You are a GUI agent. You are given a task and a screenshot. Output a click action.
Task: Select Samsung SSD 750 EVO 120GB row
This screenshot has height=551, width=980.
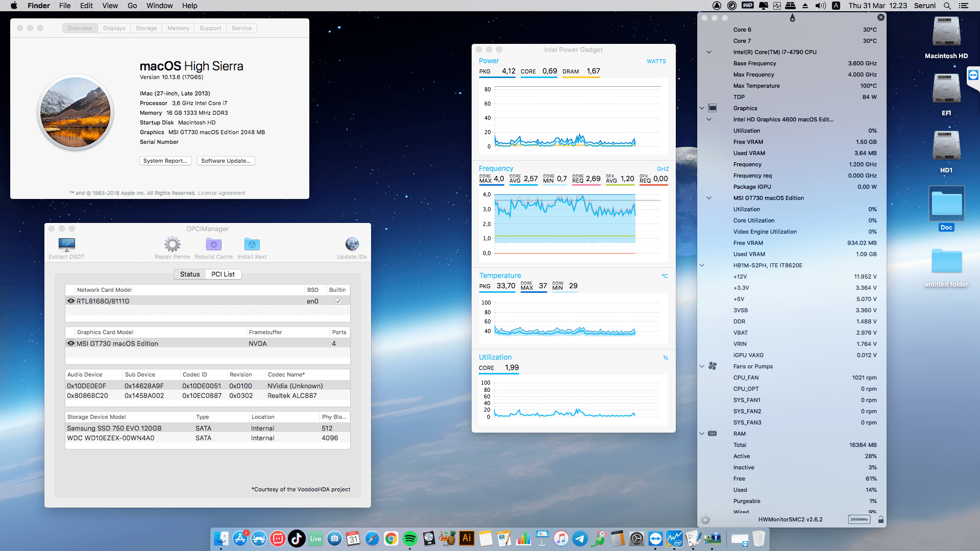coord(207,428)
